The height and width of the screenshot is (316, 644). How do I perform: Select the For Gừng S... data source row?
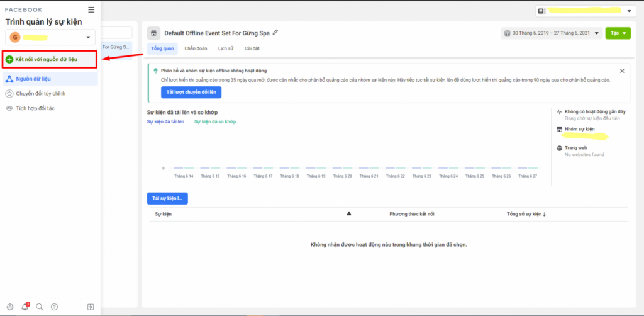[x=116, y=47]
